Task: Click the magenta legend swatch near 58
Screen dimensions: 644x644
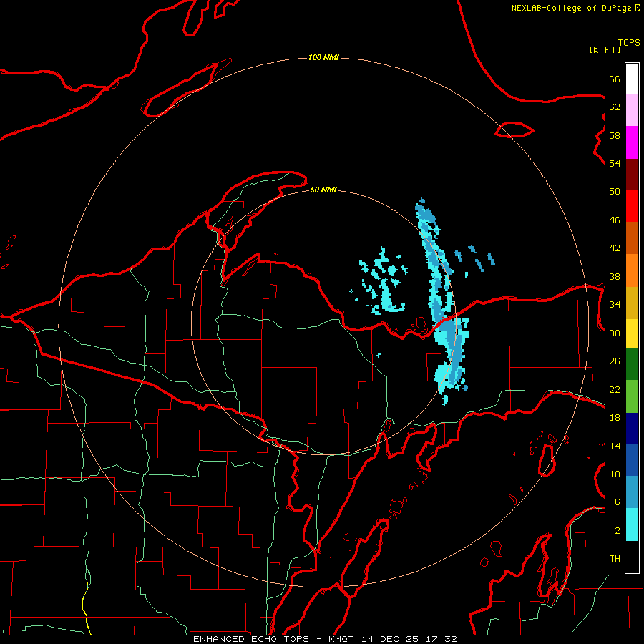Action: 632,142
